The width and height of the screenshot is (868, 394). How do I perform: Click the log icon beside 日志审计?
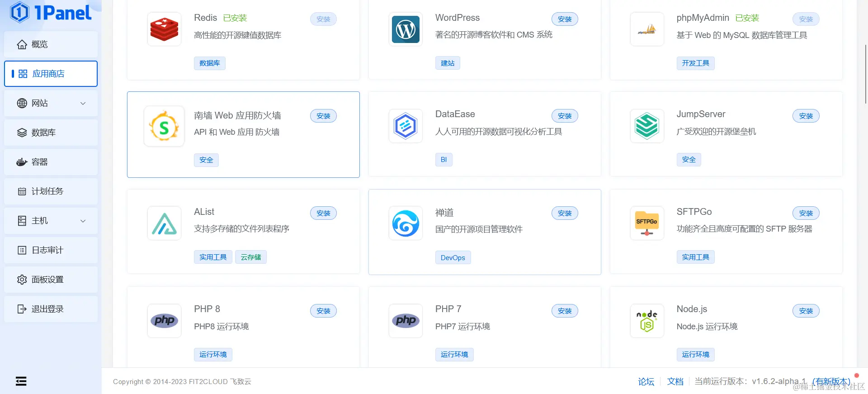click(x=22, y=250)
